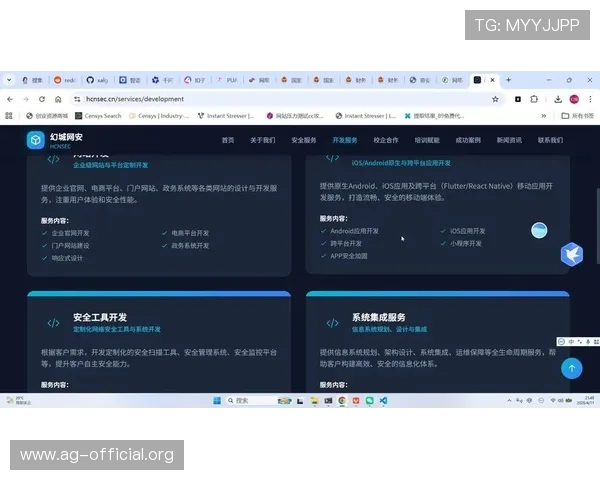Open the Chrome three-dot menu

point(590,99)
